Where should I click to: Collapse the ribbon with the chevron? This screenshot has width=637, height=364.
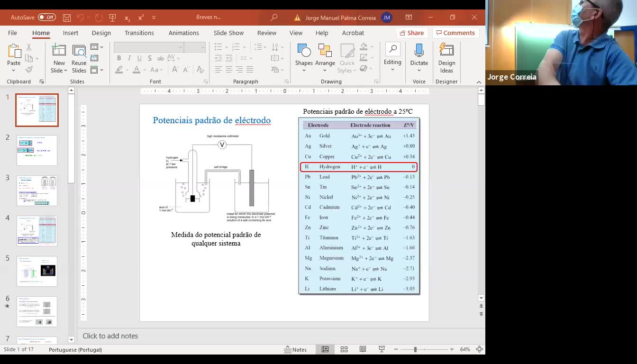pos(479,82)
